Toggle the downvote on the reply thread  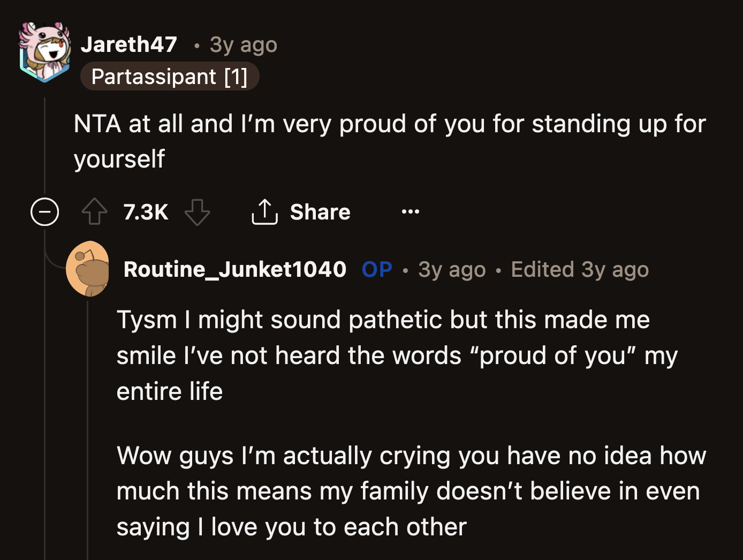pyautogui.click(x=198, y=212)
